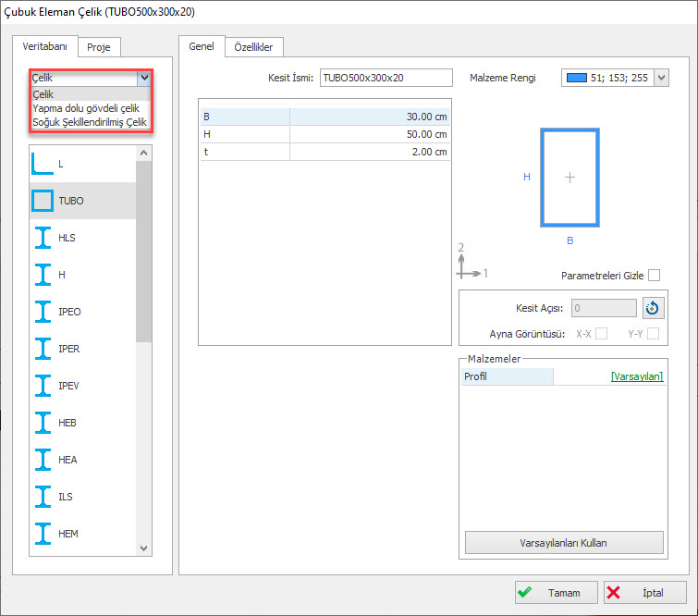Choose the ILS profile icon
Screen dimensions: 698x616
43,496
